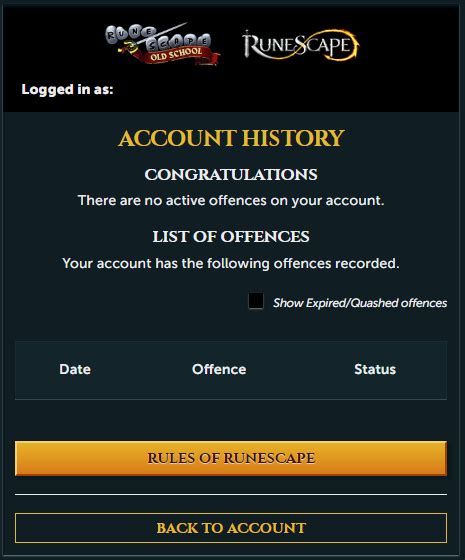Click the Show Expired/Quashed offences label text
The image size is (465, 560).
click(x=360, y=303)
